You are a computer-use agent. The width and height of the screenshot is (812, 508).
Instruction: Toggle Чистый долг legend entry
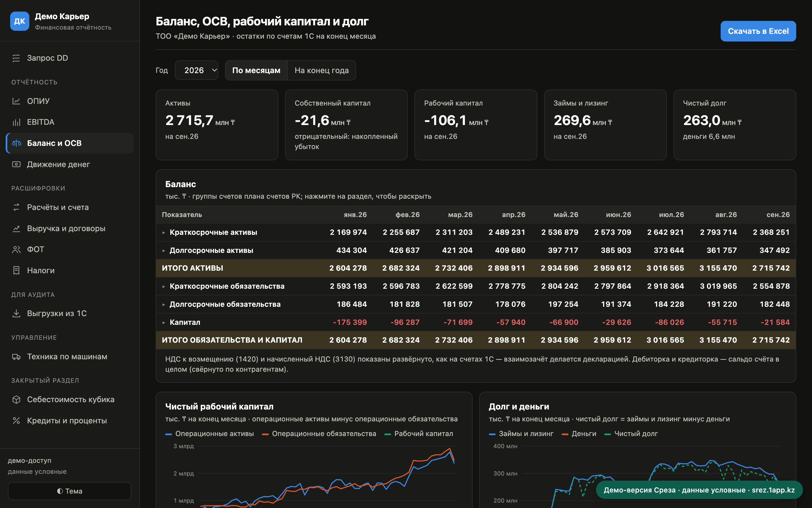pos(631,434)
